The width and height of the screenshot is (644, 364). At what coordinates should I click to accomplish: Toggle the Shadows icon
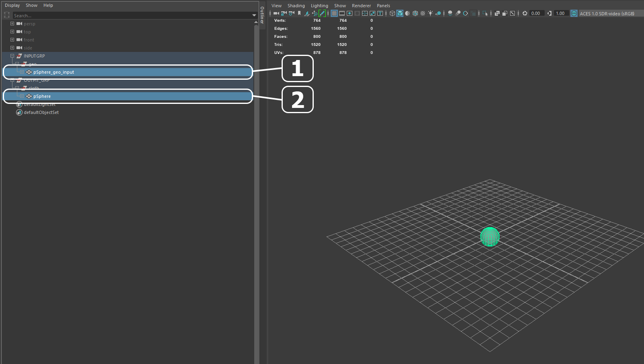[x=438, y=13]
